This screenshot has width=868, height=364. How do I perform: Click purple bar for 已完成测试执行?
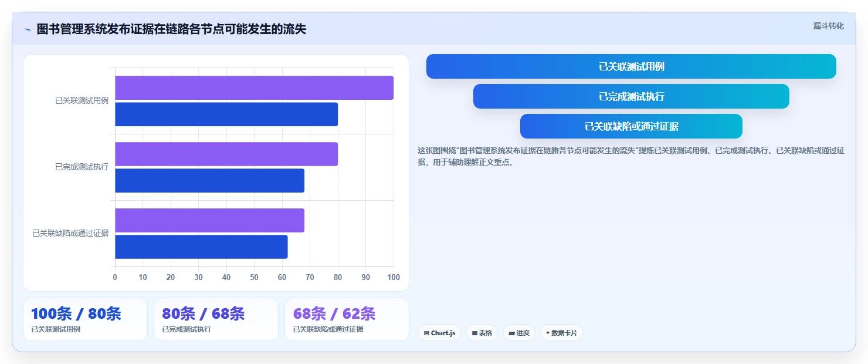pos(226,154)
